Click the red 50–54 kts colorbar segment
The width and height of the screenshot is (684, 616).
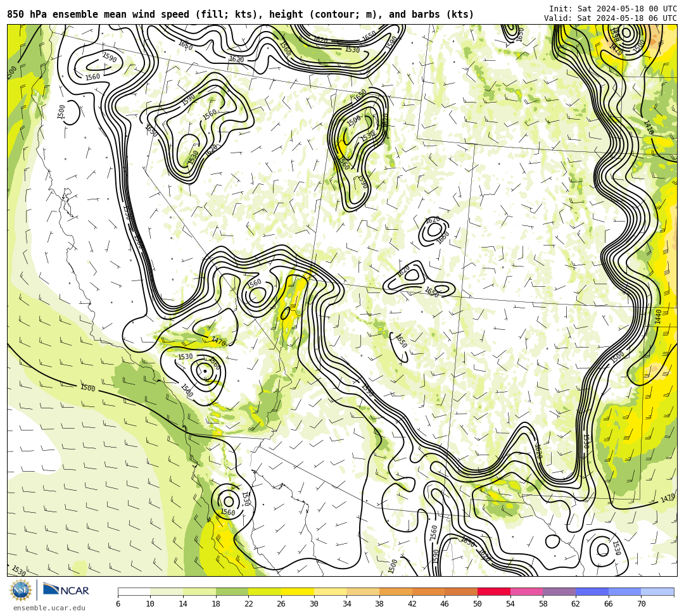(x=494, y=591)
